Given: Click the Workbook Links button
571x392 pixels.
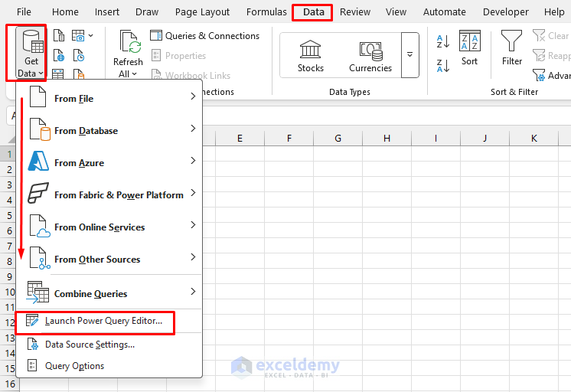Looking at the screenshot, I should pyautogui.click(x=191, y=75).
